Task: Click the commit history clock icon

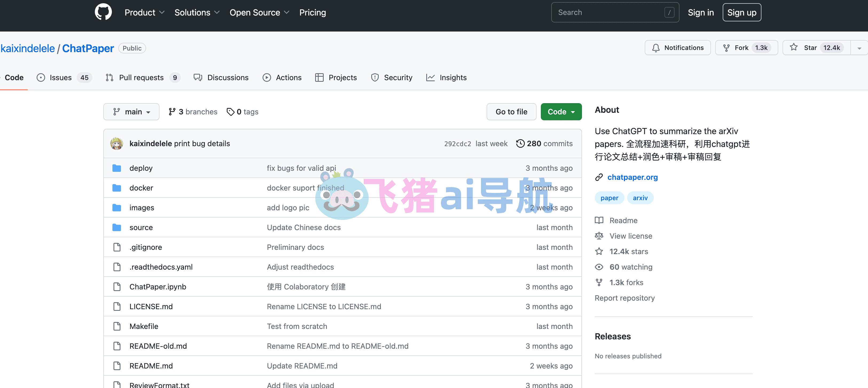Action: tap(520, 143)
